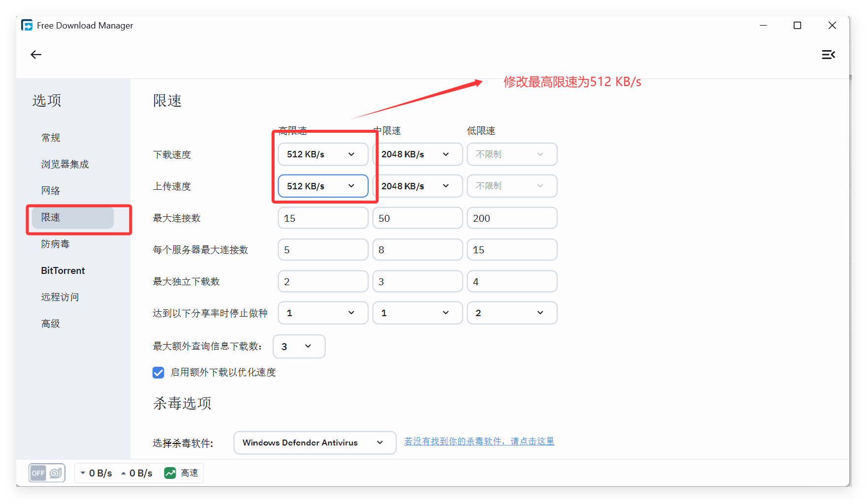This screenshot has height=503, width=868.
Task: Toggle the snail mode OFF switch
Action: point(47,473)
